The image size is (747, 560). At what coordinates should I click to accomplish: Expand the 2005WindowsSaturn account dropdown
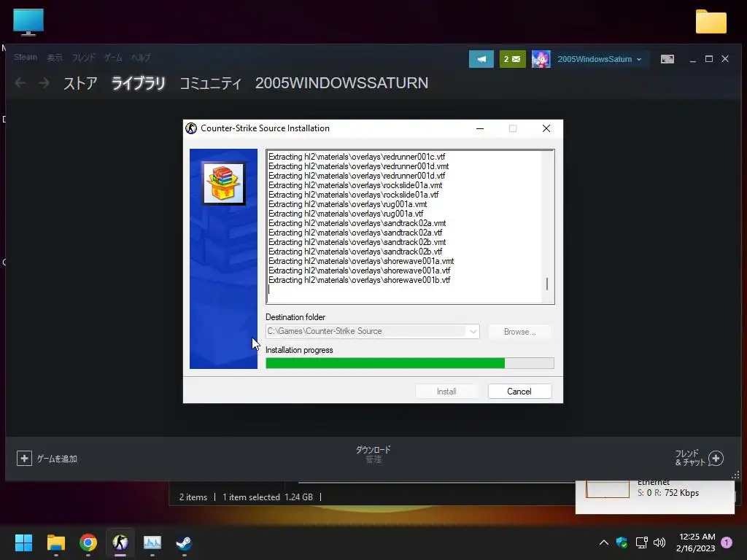pos(639,60)
